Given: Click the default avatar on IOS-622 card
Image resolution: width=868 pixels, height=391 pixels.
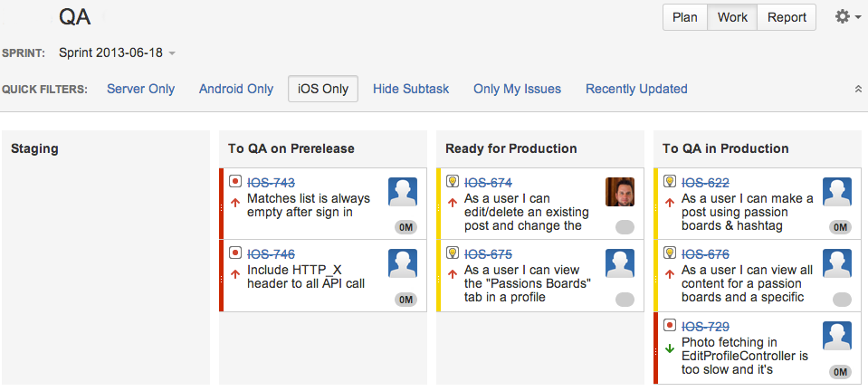Looking at the screenshot, I should coord(837,192).
